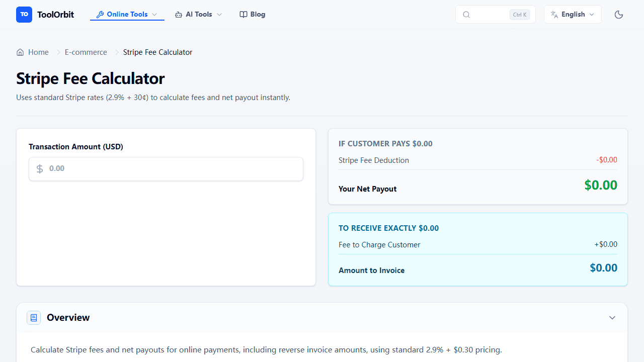Click the Overview description paragraph
The image size is (644, 362).
tap(266, 350)
